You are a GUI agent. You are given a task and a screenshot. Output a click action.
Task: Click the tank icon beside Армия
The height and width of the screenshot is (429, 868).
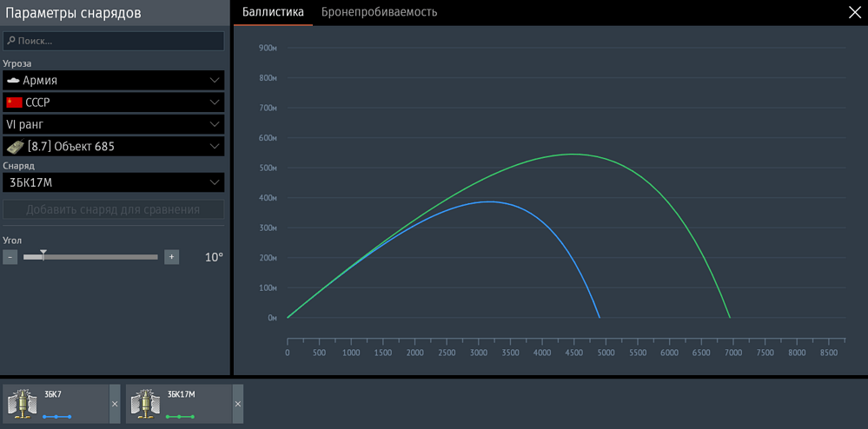point(13,80)
